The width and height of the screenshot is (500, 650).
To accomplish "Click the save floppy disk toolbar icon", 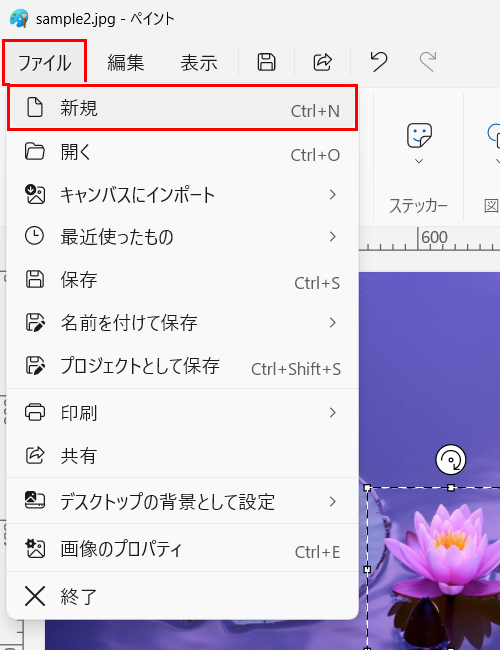I will coord(266,62).
